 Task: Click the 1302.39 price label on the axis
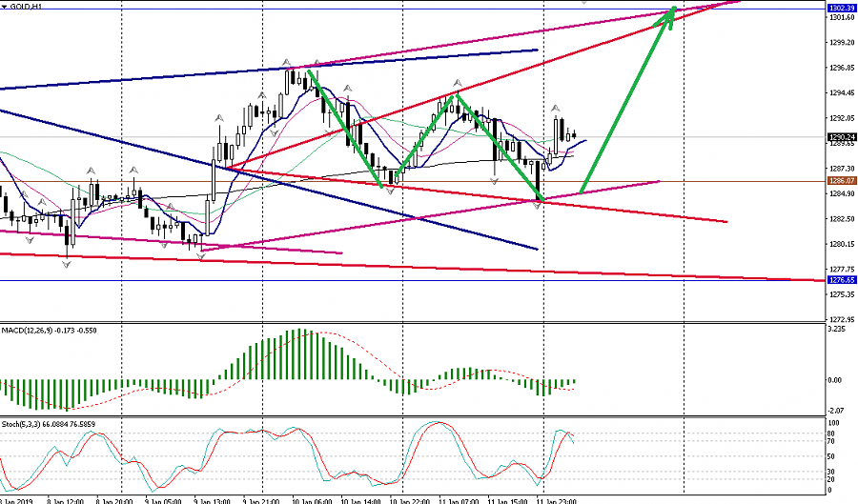[x=840, y=9]
